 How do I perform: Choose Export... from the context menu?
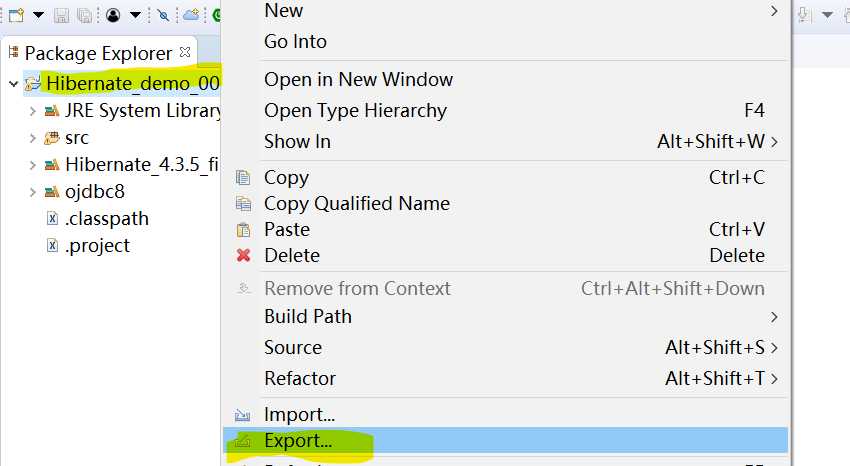(298, 440)
